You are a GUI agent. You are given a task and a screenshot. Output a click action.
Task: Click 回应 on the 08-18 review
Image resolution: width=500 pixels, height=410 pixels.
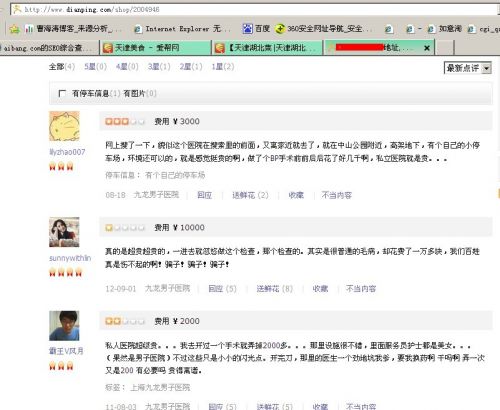(204, 195)
